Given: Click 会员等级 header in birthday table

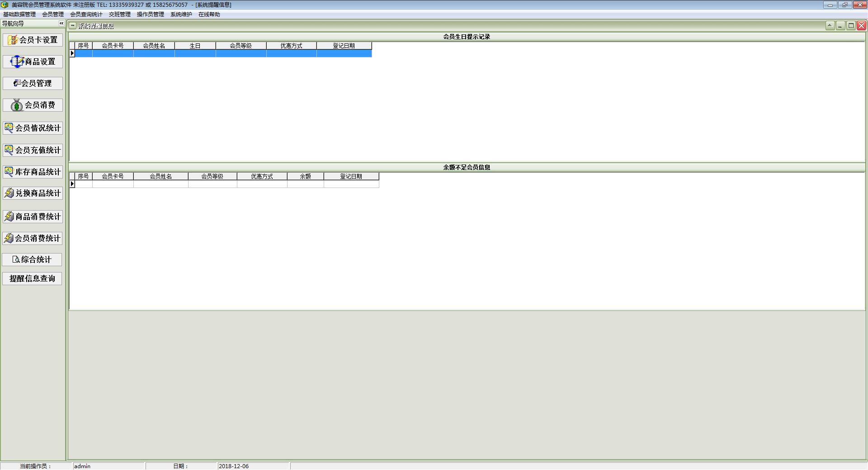Looking at the screenshot, I should pos(241,46).
